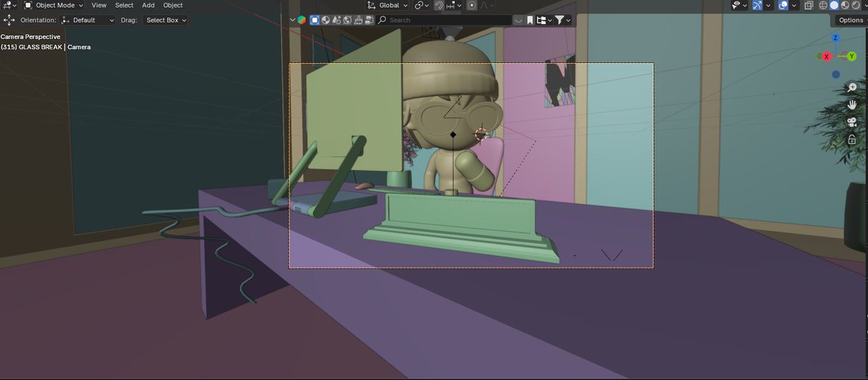The width and height of the screenshot is (868, 380).
Task: Open the Options popover
Action: pos(851,20)
